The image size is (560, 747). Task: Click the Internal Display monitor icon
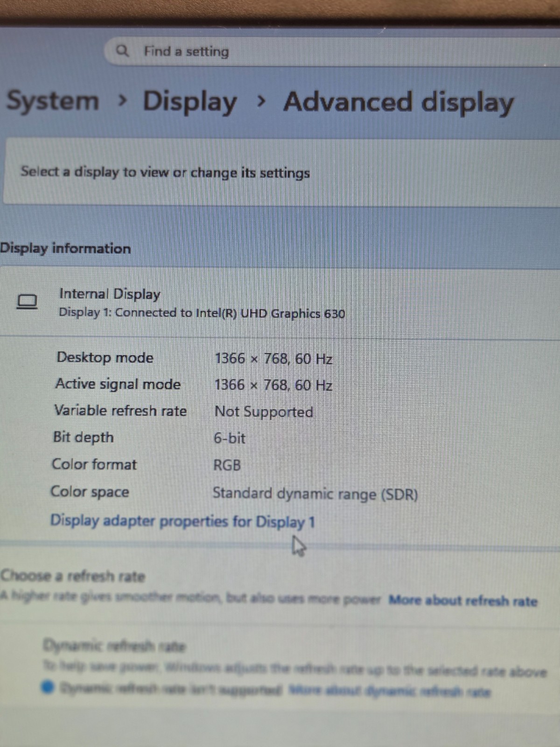27,302
